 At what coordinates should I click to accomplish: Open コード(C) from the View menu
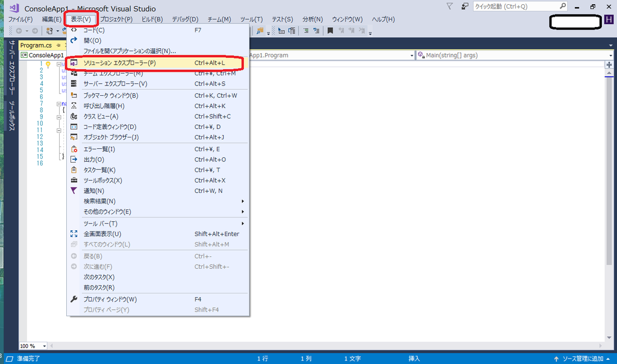coord(158,30)
